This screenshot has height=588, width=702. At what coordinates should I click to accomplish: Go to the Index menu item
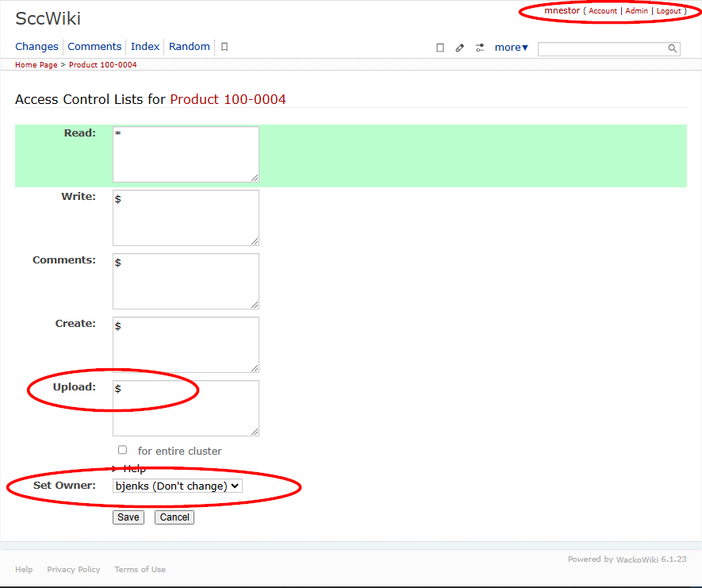[145, 47]
